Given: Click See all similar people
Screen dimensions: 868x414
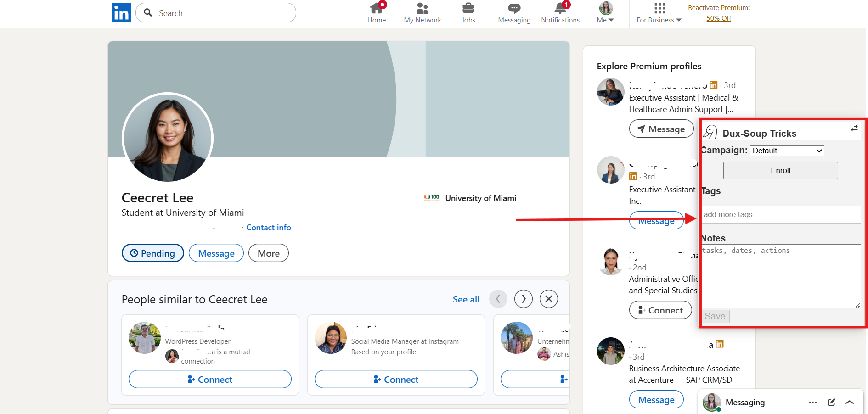Looking at the screenshot, I should point(466,299).
